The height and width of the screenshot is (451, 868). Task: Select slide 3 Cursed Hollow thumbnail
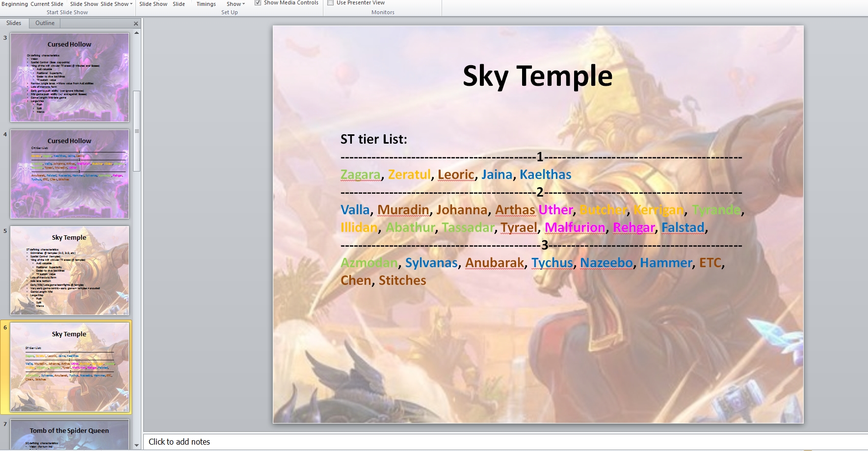(x=70, y=77)
